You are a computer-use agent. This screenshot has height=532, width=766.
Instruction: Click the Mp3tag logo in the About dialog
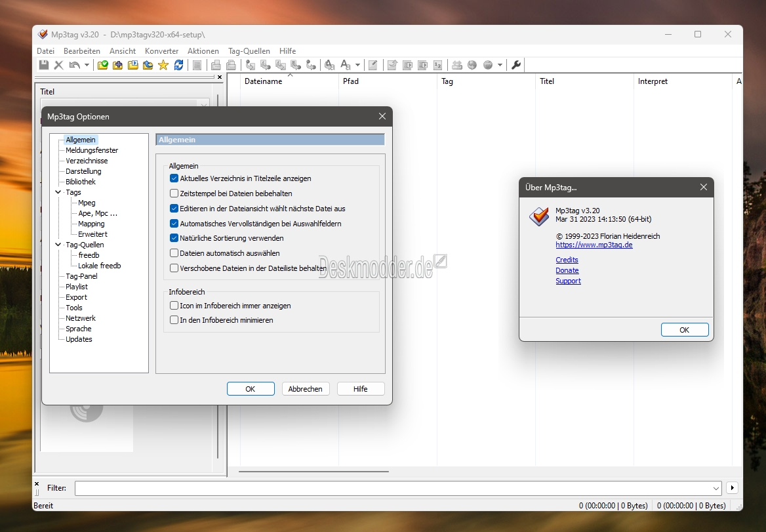click(539, 216)
